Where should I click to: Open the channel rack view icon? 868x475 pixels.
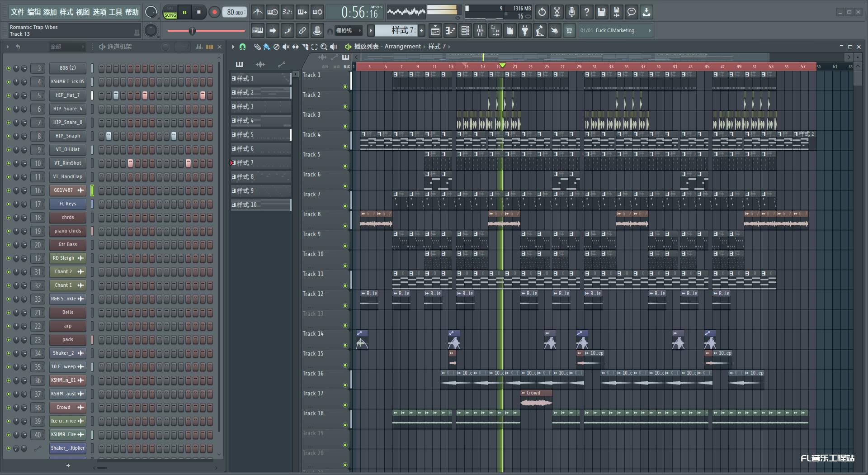(x=465, y=31)
